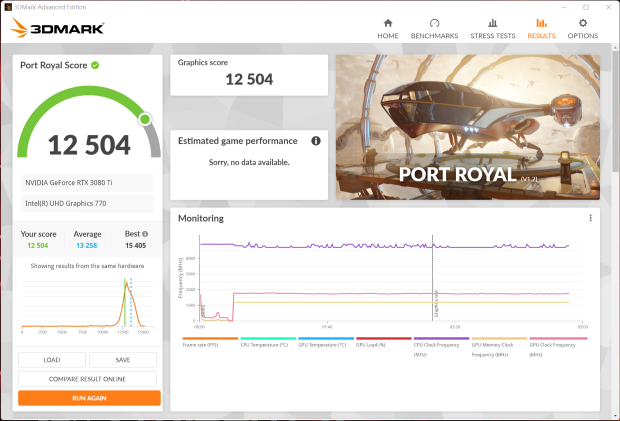
Task: Click COMPARE RESULT ONLINE button
Action: coord(87,379)
